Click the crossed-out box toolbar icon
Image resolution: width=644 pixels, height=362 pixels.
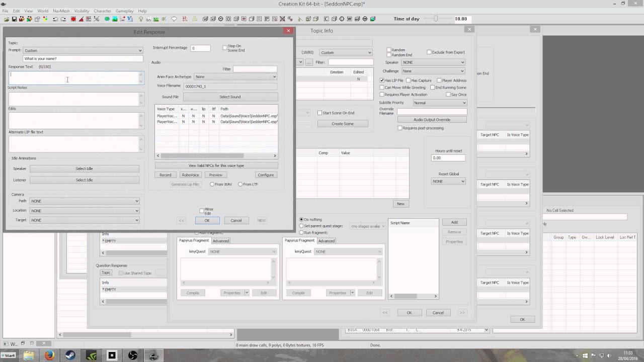pyautogui.click(x=282, y=19)
